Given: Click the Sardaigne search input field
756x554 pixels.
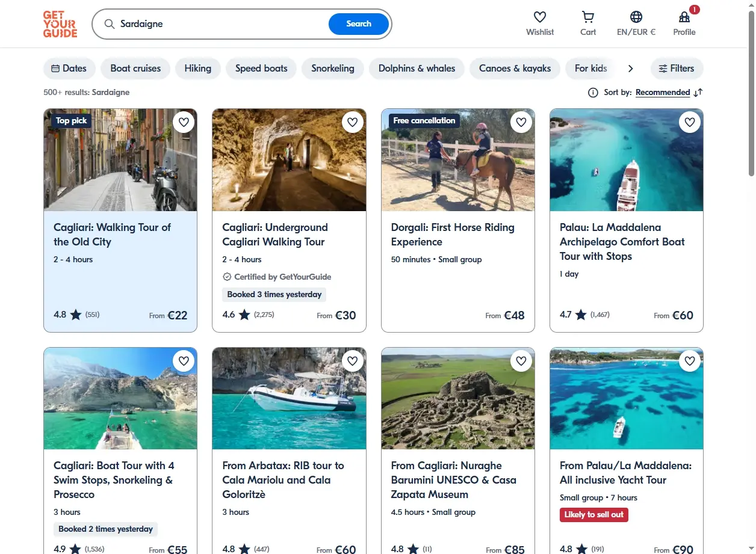Looking at the screenshot, I should coord(220,24).
